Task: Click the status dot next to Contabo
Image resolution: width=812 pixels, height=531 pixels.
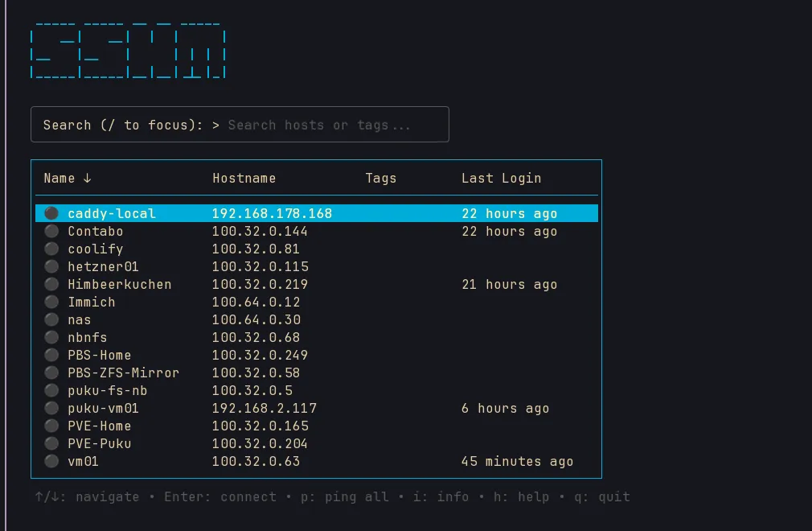Action: tap(51, 231)
